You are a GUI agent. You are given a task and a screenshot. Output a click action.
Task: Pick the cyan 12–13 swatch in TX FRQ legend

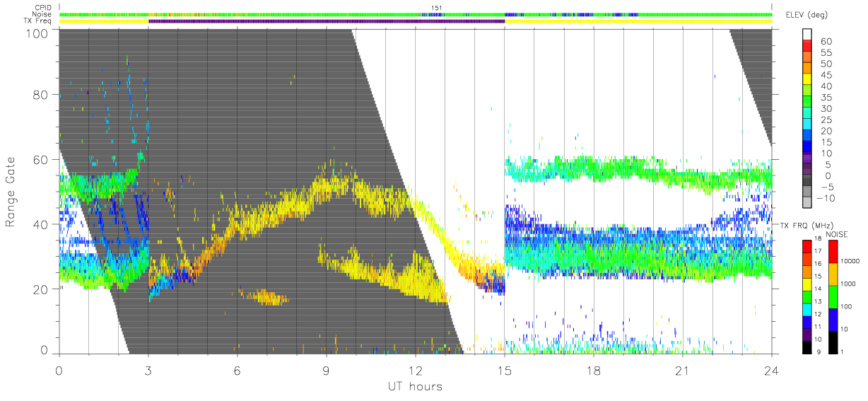809,310
